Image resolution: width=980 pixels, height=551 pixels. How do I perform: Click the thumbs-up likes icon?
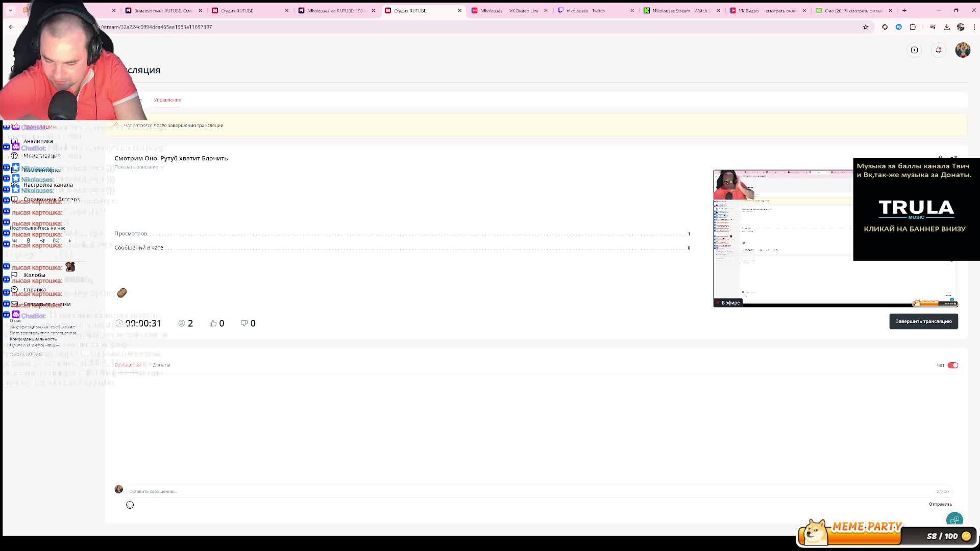(213, 323)
